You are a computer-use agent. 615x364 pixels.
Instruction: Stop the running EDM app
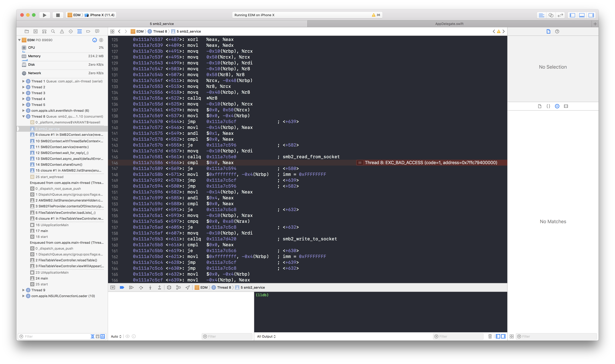point(58,15)
